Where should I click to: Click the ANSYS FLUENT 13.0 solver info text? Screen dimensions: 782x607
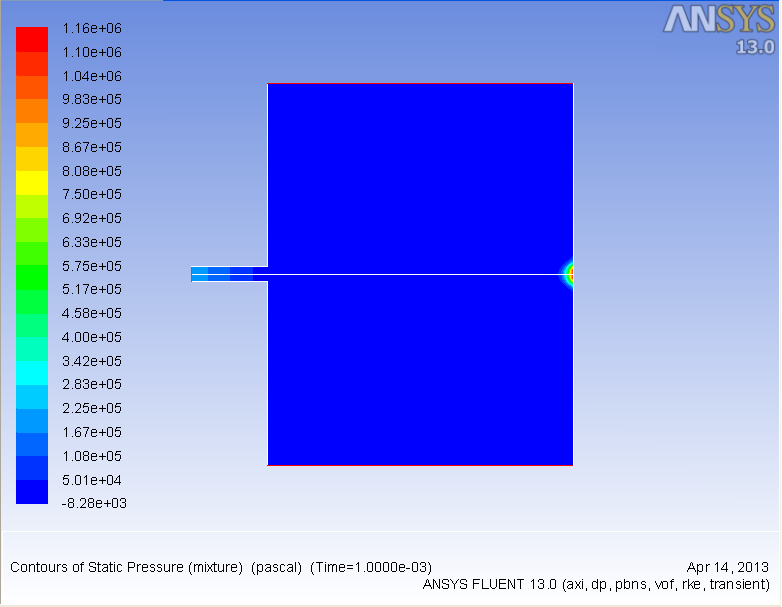click(596, 584)
